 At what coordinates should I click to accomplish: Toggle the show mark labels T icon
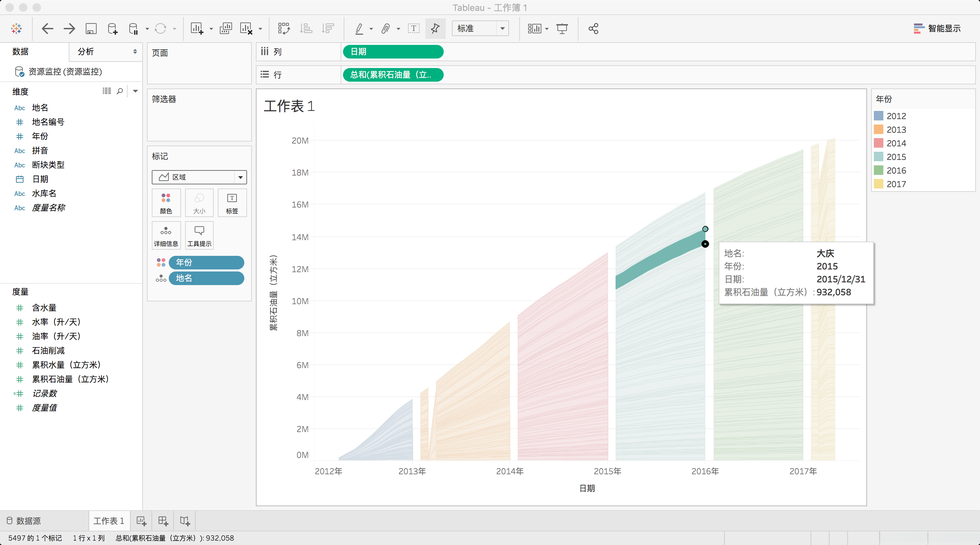click(x=413, y=29)
